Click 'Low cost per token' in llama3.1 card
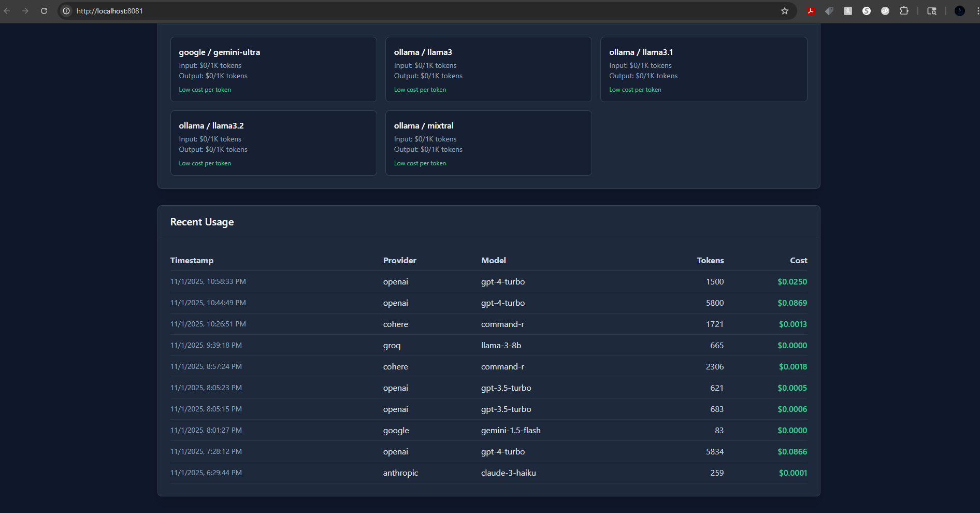 [635, 90]
